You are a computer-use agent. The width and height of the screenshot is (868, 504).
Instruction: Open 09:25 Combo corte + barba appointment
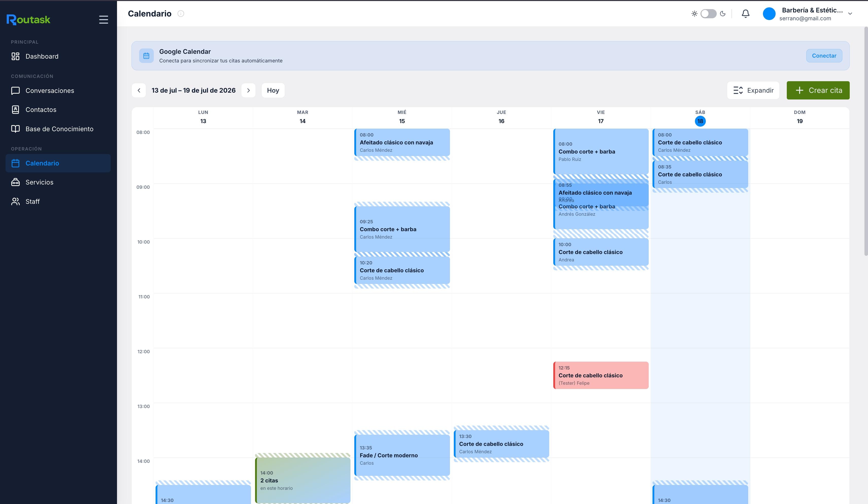pyautogui.click(x=402, y=229)
